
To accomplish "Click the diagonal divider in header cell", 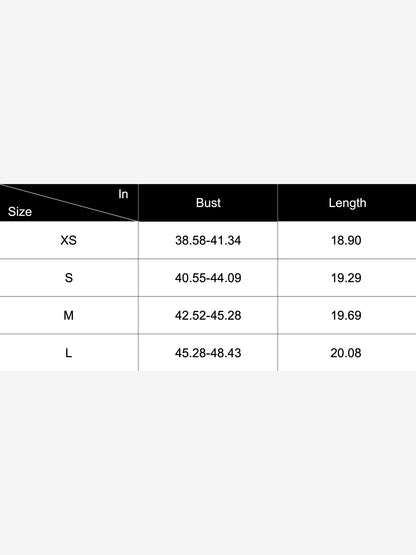I will click(x=69, y=203).
